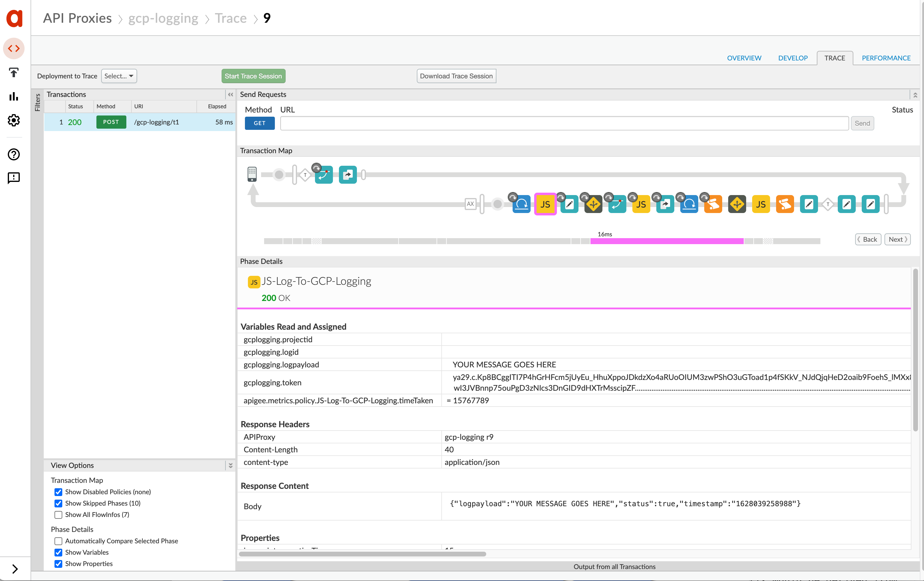924x581 pixels.
Task: Switch to the PERFORMANCE tab
Action: click(x=886, y=58)
